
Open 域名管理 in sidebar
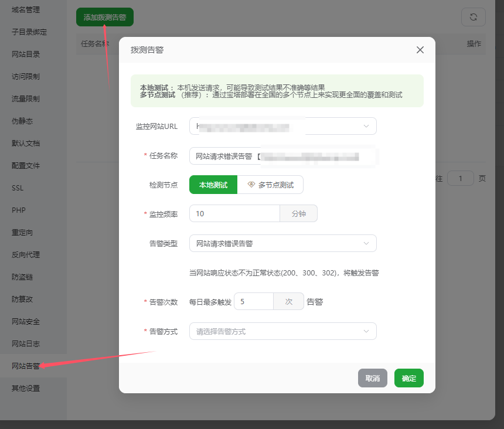[26, 9]
